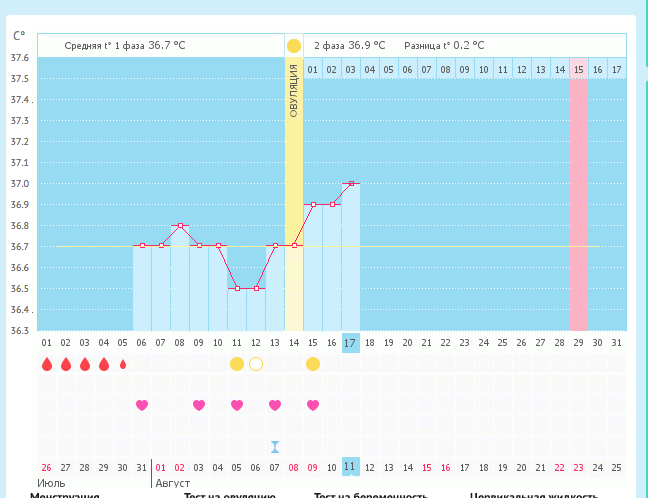Viewport: 648px width, 498px height.
Task: Select red date 26 in the Июль row
Action: point(46,467)
